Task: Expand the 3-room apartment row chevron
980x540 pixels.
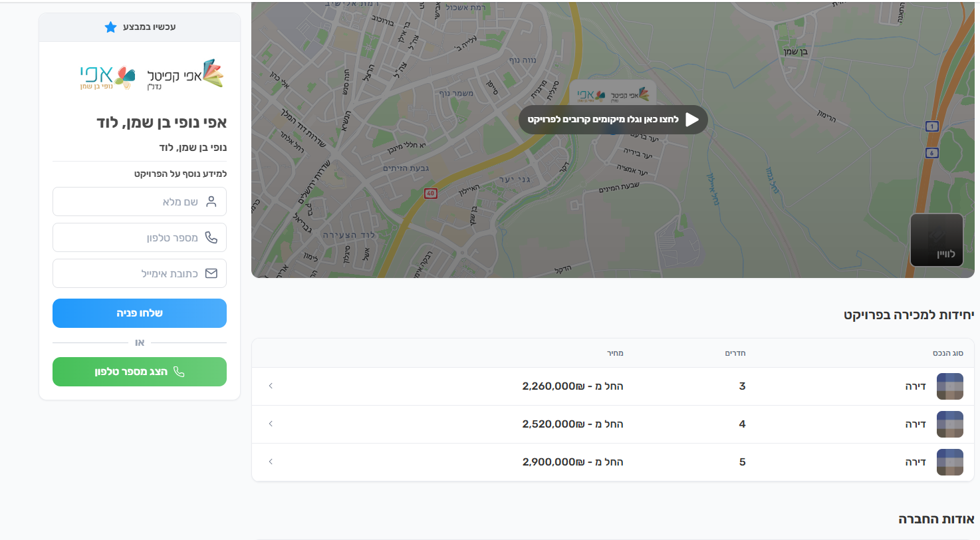Action: (271, 386)
